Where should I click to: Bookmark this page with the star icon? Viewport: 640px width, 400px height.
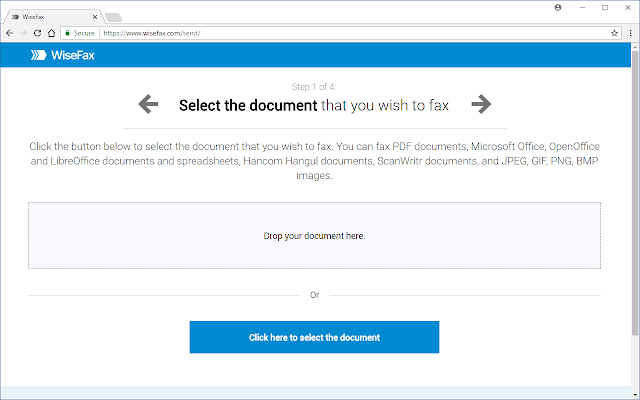tap(614, 32)
